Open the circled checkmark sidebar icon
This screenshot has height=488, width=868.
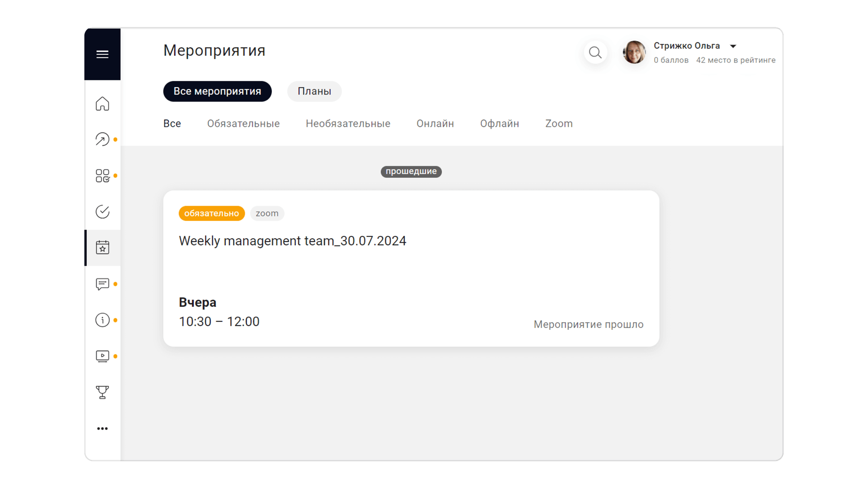(102, 211)
